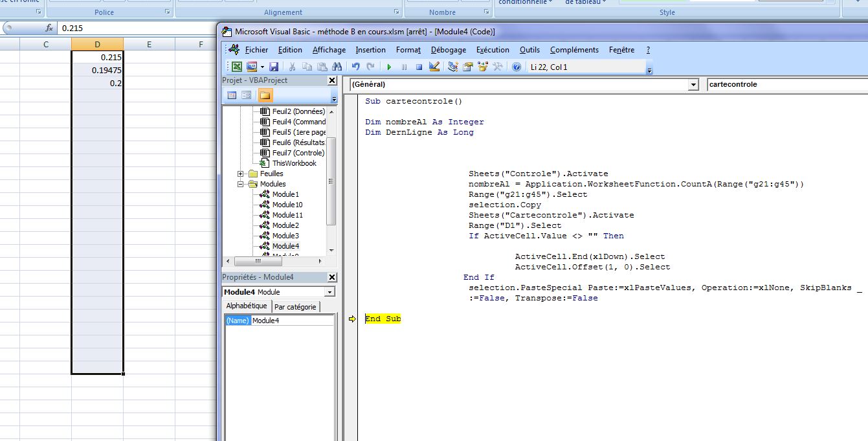Image resolution: width=868 pixels, height=441 pixels.
Task: Open the Project Explorer toolbar icon
Action: (452, 67)
